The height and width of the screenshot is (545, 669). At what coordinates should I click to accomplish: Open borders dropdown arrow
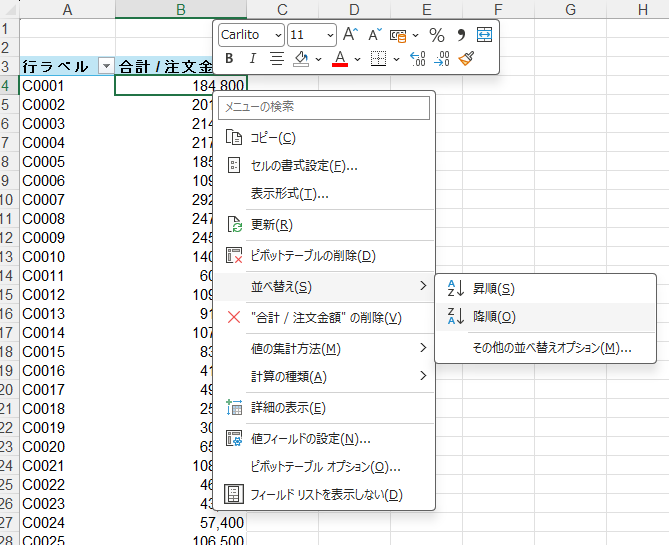pos(396,59)
